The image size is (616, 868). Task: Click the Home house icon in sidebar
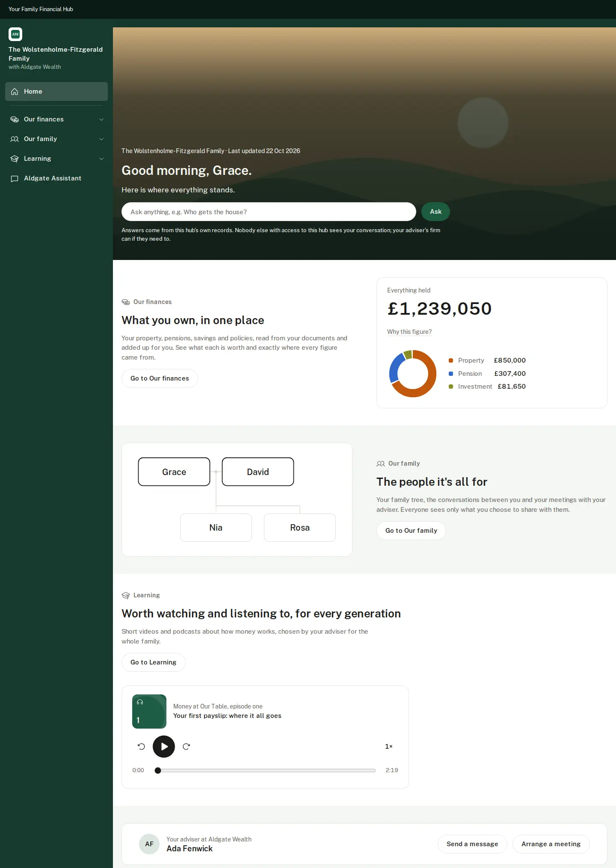tap(15, 92)
